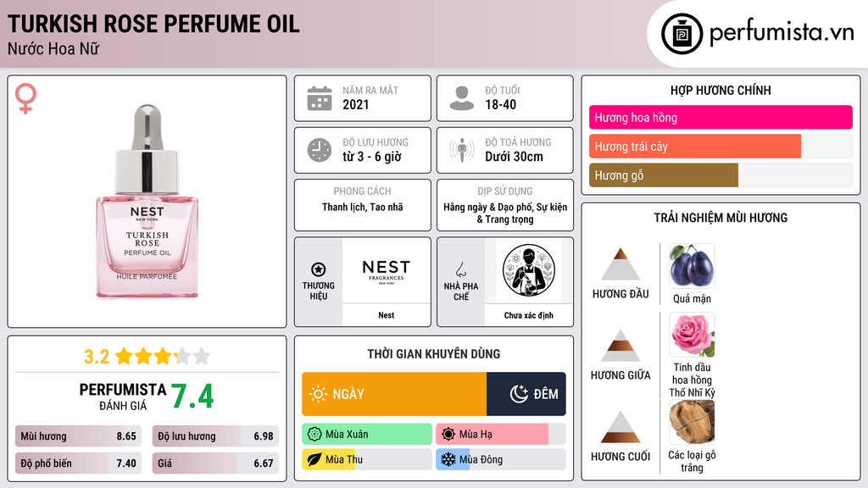Click the Hương trái cây accord bar
868x488 pixels.
point(721,147)
